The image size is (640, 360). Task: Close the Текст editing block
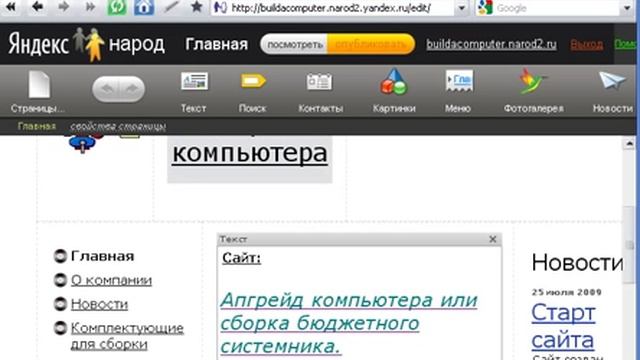click(x=493, y=239)
